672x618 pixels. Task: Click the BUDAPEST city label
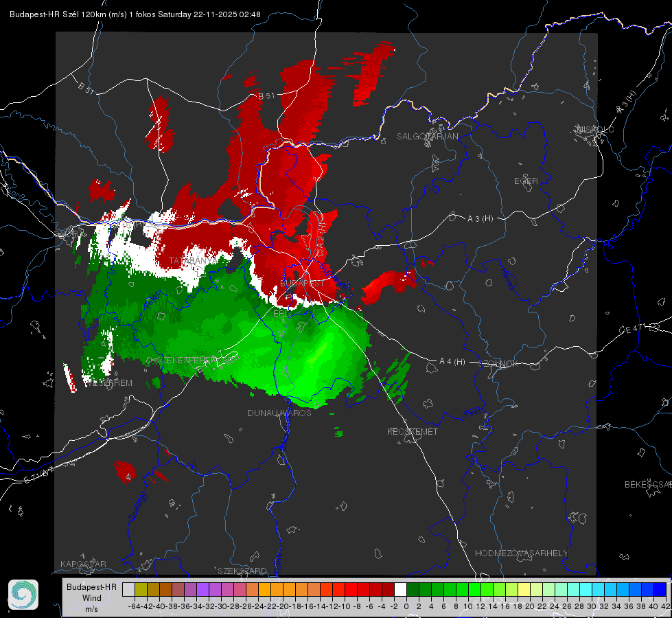tap(302, 284)
